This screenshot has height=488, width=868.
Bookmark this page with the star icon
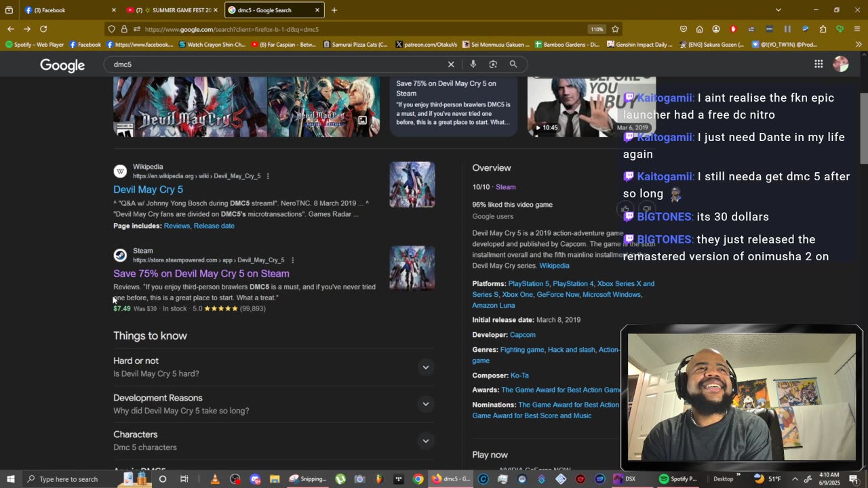tap(615, 29)
